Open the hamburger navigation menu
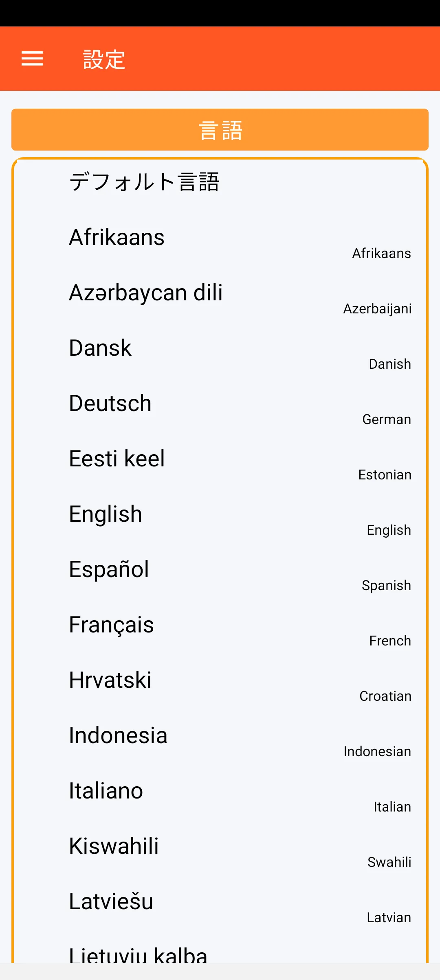The width and height of the screenshot is (440, 980). click(x=32, y=59)
